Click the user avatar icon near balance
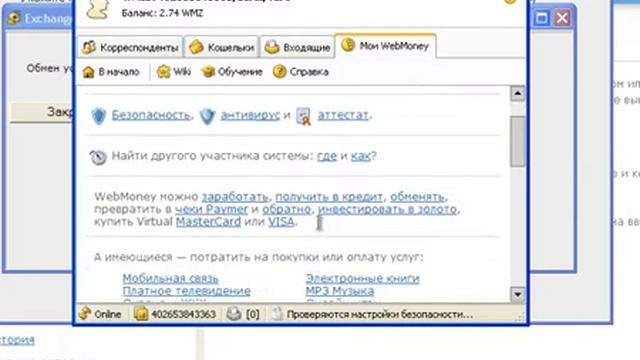The width and height of the screenshot is (640, 360). pyautogui.click(x=98, y=9)
